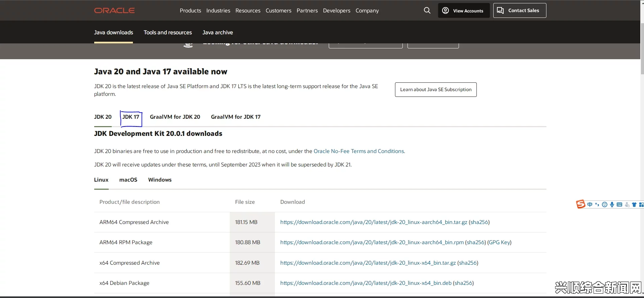
Task: Click the grey user account icon in IME bar
Action: [627, 204]
